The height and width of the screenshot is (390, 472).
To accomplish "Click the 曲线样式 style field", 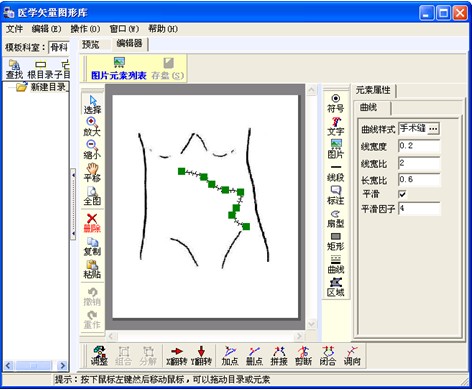I will [413, 129].
